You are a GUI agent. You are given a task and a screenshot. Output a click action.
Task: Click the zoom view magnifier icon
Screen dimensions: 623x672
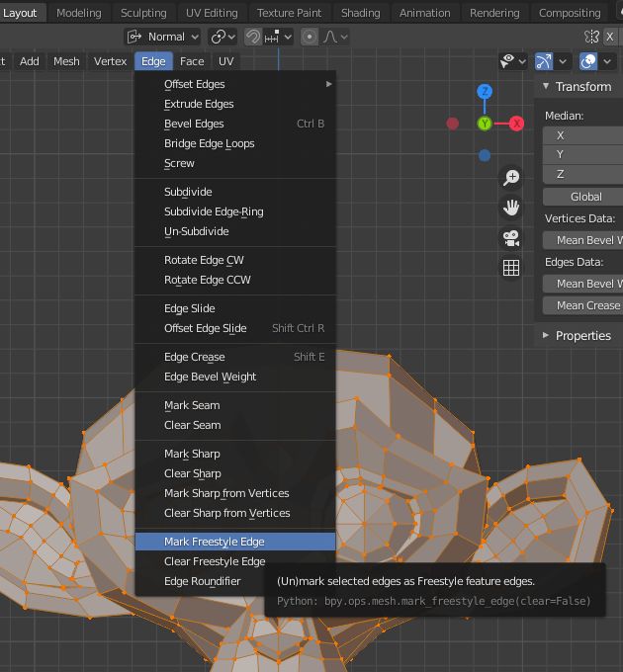point(511,178)
